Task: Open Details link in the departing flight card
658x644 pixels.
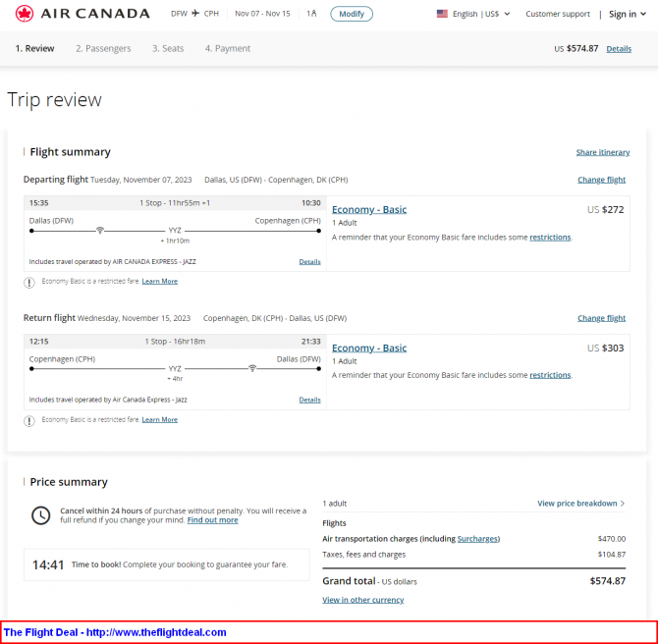Action: 309,262
